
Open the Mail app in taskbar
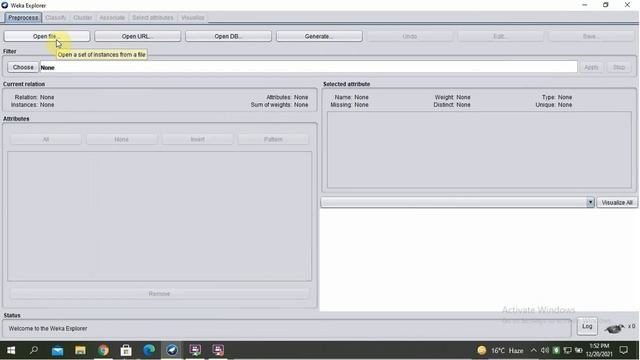coord(58,350)
